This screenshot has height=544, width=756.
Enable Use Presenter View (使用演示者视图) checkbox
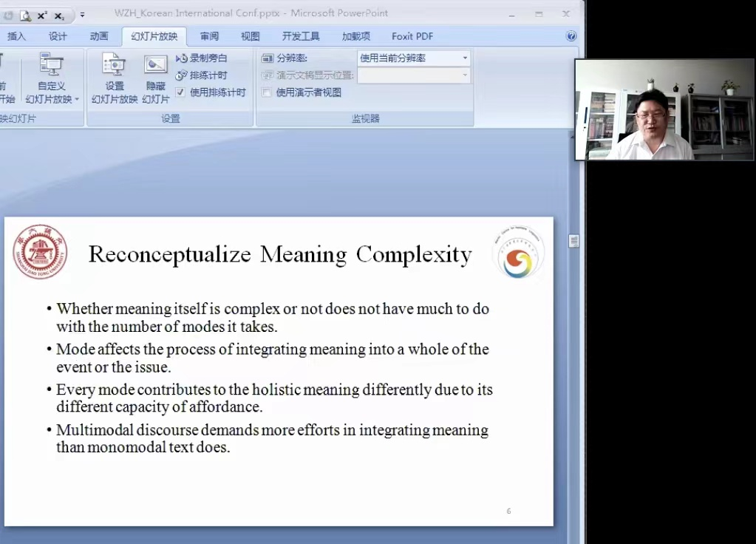(x=267, y=92)
